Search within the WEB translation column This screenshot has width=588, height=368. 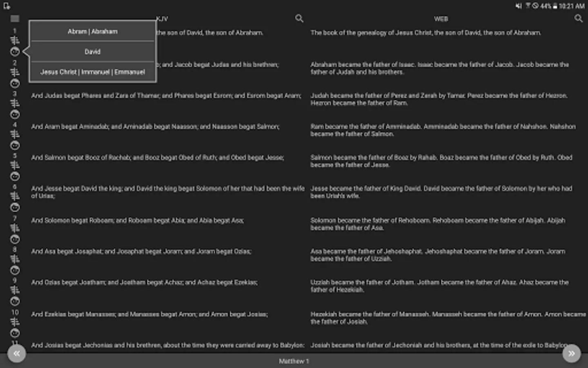[579, 18]
